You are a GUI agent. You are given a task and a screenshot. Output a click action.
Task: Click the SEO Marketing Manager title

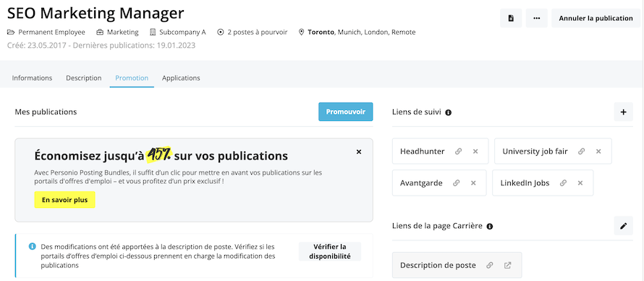point(96,13)
